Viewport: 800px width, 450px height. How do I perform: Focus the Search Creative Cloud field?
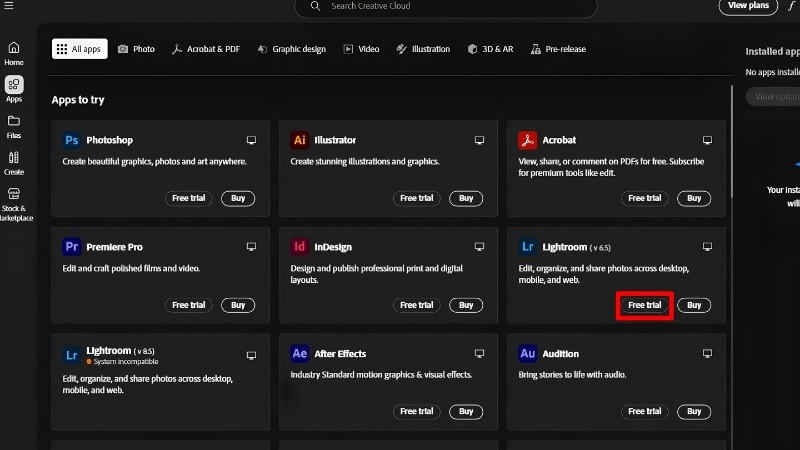446,7
